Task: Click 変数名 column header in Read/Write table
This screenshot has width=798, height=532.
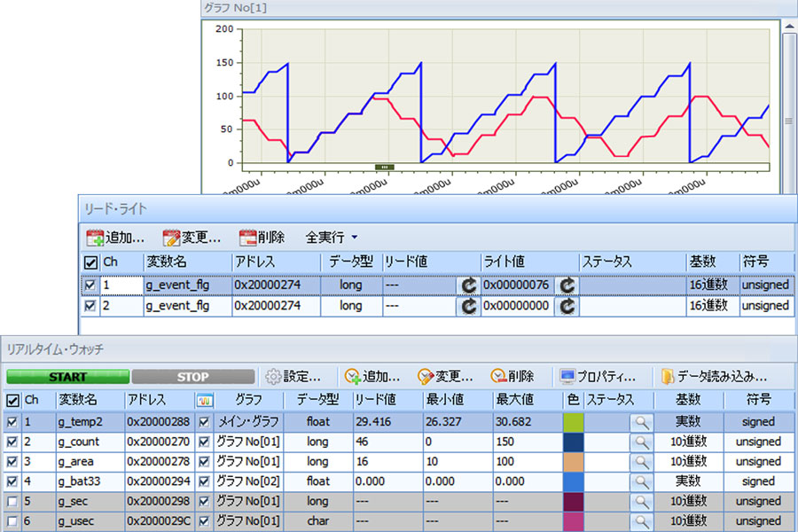Action: click(187, 262)
